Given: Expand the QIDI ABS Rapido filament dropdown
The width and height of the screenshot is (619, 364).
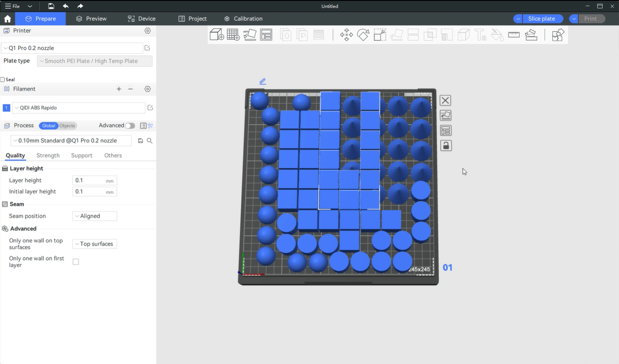Looking at the screenshot, I should tap(79, 108).
